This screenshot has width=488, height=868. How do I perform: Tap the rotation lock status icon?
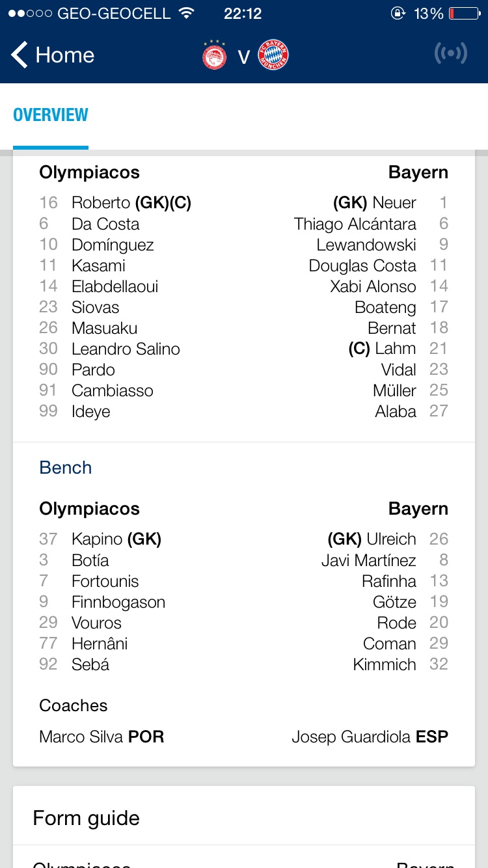click(398, 14)
